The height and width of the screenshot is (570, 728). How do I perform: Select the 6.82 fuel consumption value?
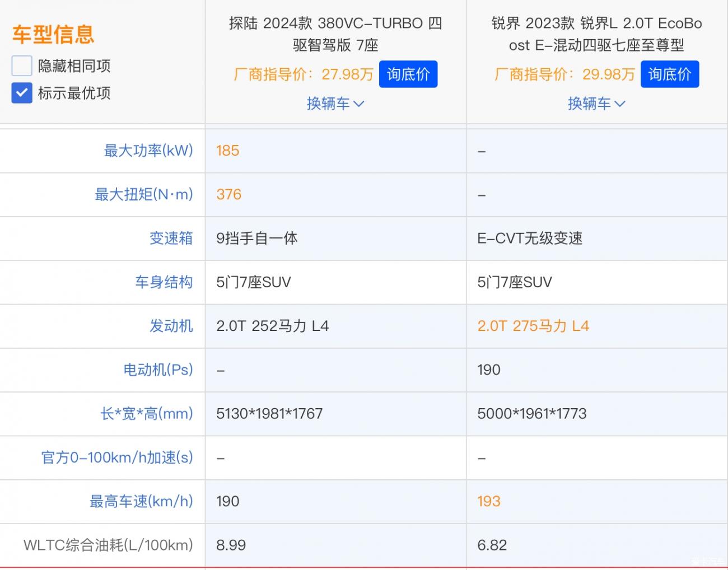coord(492,545)
